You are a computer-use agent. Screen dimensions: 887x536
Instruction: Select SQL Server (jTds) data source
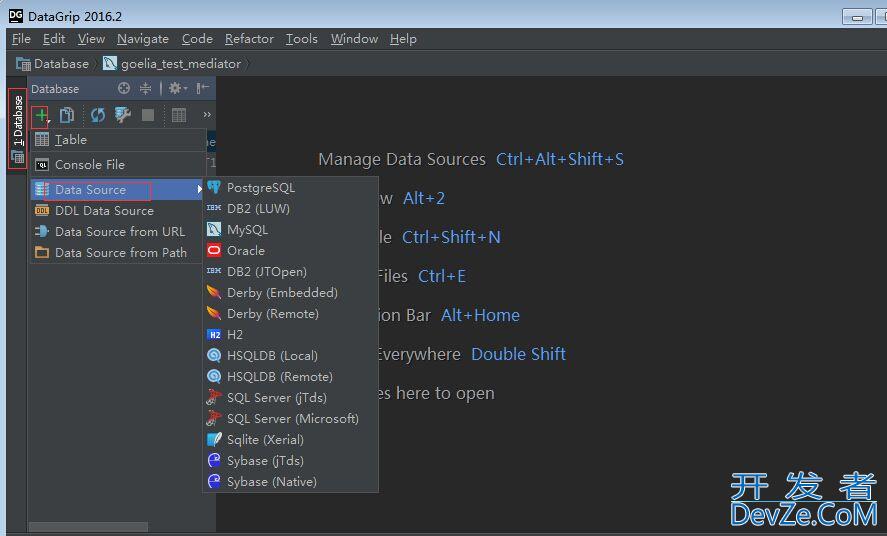point(291,397)
